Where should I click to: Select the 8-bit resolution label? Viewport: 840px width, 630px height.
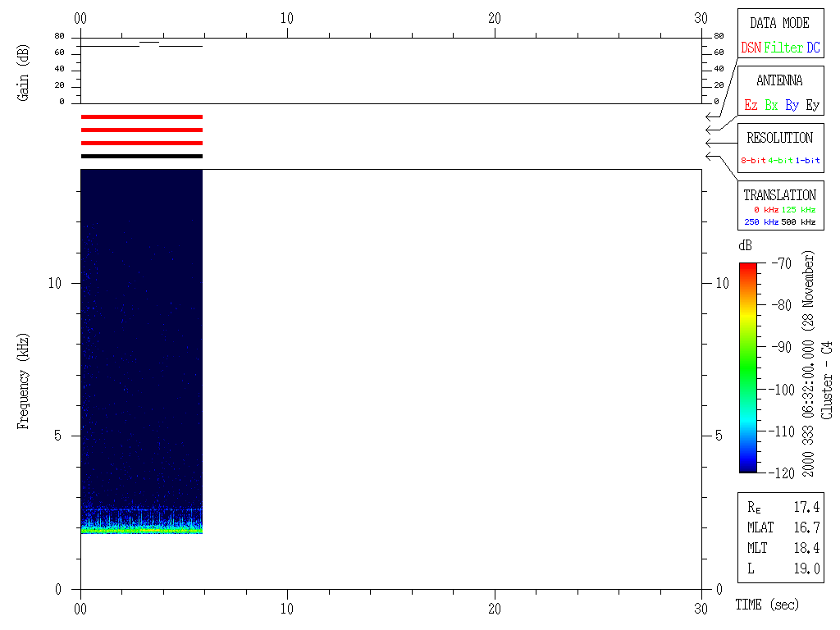click(x=753, y=160)
